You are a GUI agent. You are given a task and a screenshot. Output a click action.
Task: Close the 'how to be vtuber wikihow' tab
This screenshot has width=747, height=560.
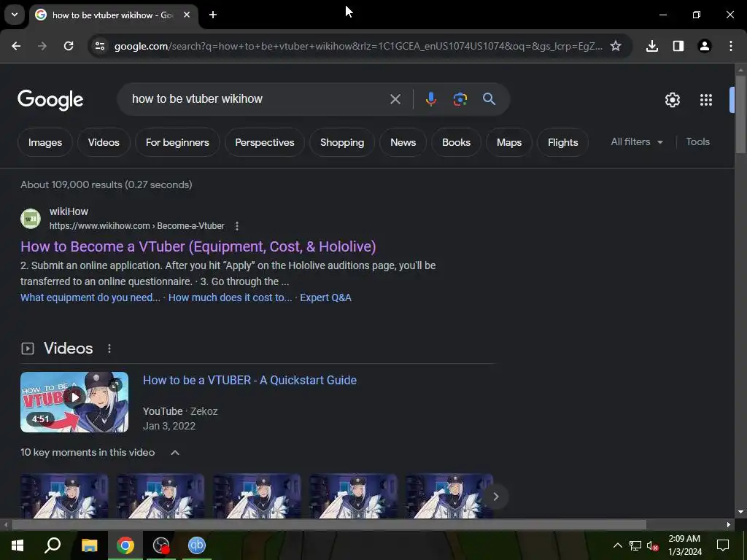click(187, 15)
